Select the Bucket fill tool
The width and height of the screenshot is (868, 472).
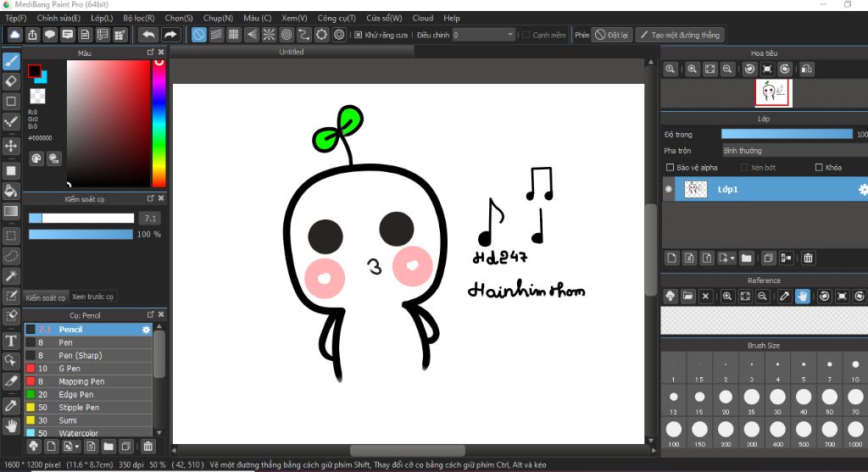pyautogui.click(x=11, y=190)
